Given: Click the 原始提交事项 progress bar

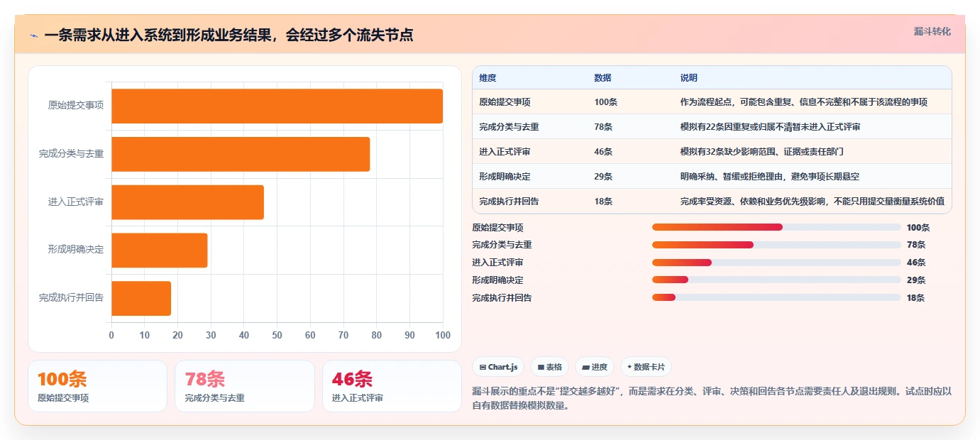Looking at the screenshot, I should (776, 227).
